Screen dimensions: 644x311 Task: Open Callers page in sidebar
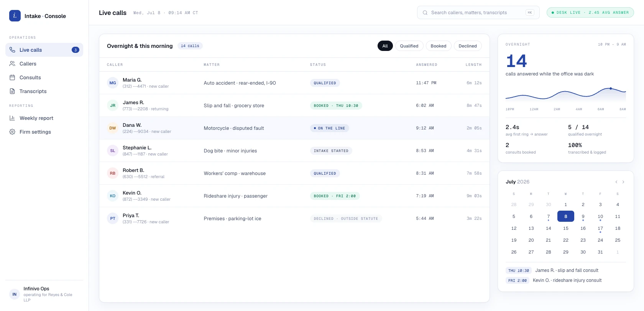click(x=44, y=64)
